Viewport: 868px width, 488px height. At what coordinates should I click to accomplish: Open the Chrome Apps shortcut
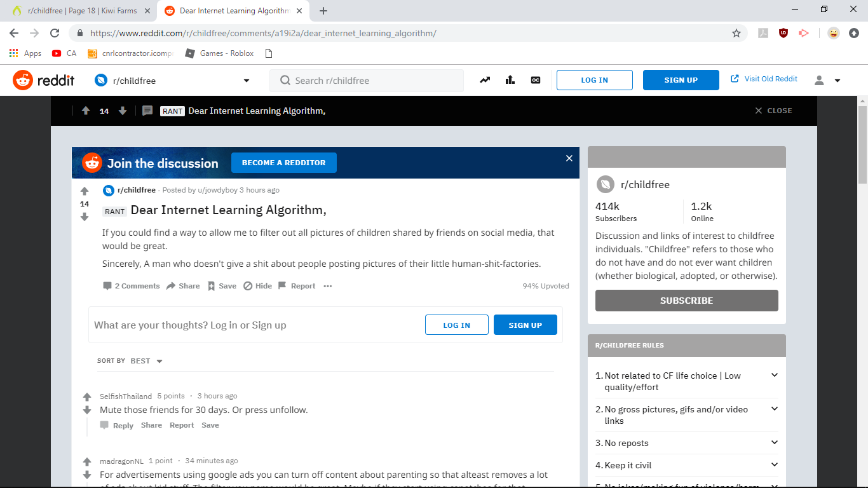tap(25, 53)
